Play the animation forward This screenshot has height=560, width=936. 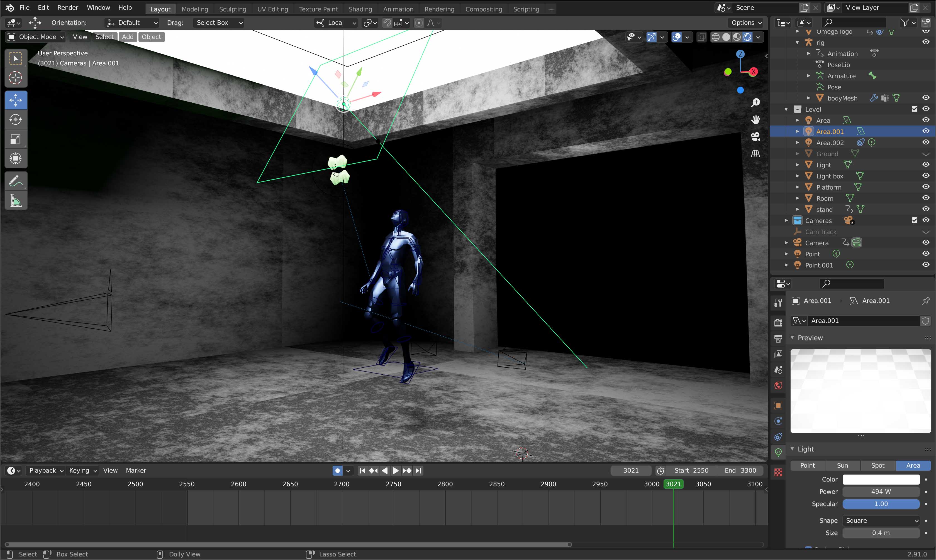[395, 471]
